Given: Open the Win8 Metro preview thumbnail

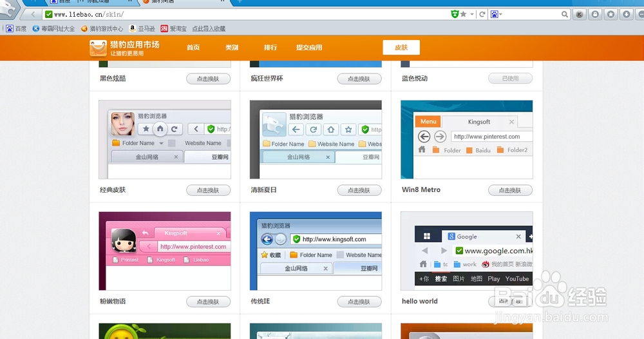Looking at the screenshot, I should click(x=466, y=140).
